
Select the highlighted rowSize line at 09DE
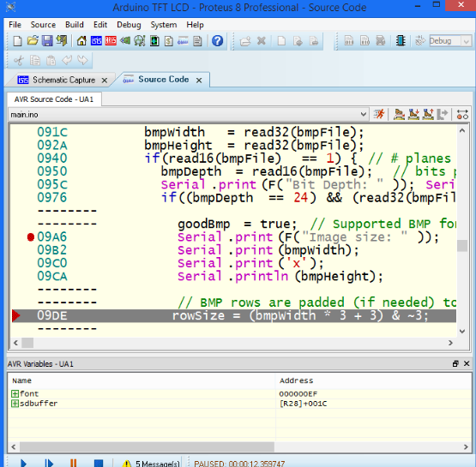click(x=234, y=315)
